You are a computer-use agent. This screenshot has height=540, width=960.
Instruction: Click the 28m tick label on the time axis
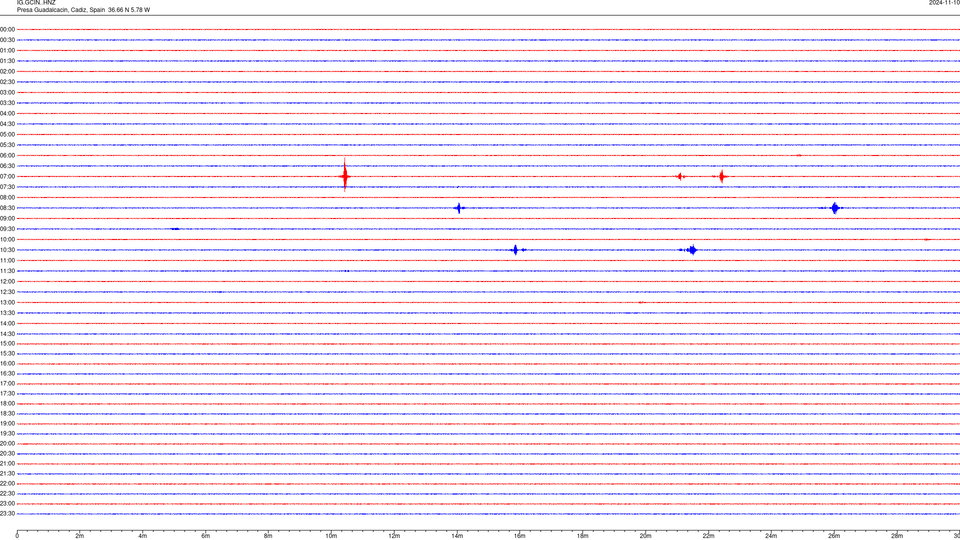pos(897,536)
